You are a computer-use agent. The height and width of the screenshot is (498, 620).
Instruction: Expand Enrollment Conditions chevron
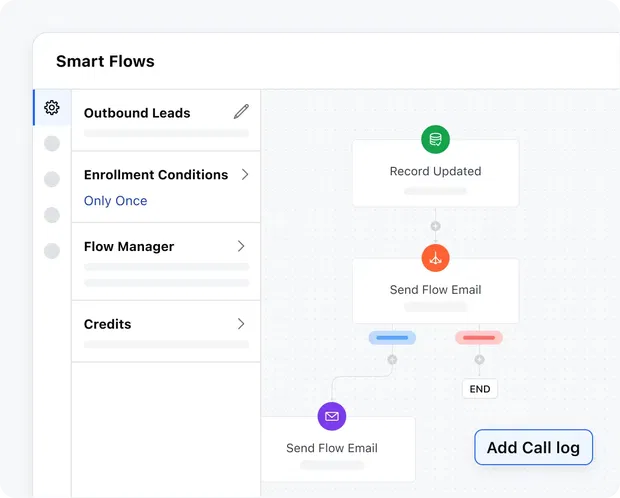245,174
